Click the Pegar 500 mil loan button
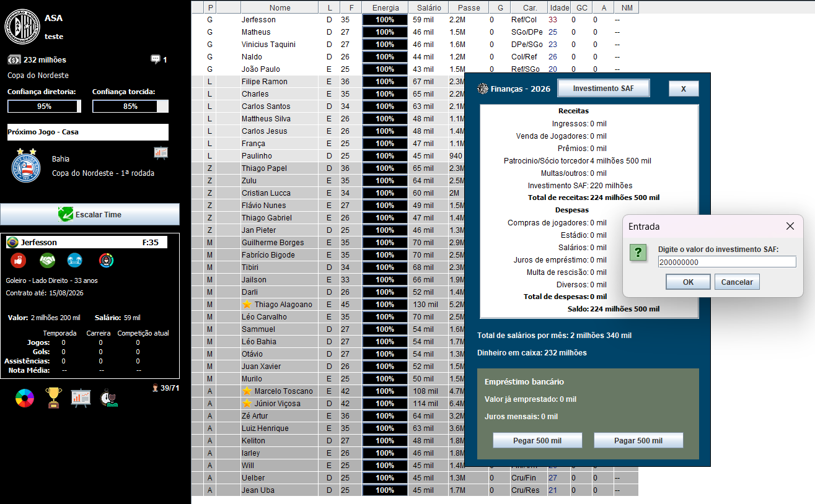 click(x=537, y=440)
